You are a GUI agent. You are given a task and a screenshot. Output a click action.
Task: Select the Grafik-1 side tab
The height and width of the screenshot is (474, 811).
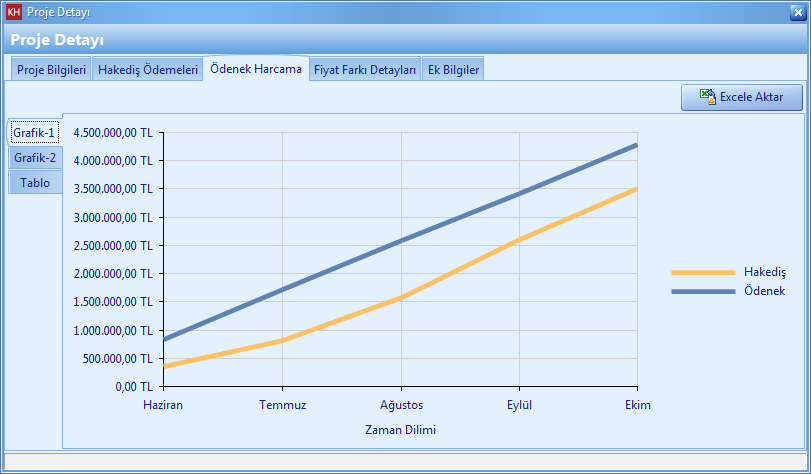(x=35, y=132)
